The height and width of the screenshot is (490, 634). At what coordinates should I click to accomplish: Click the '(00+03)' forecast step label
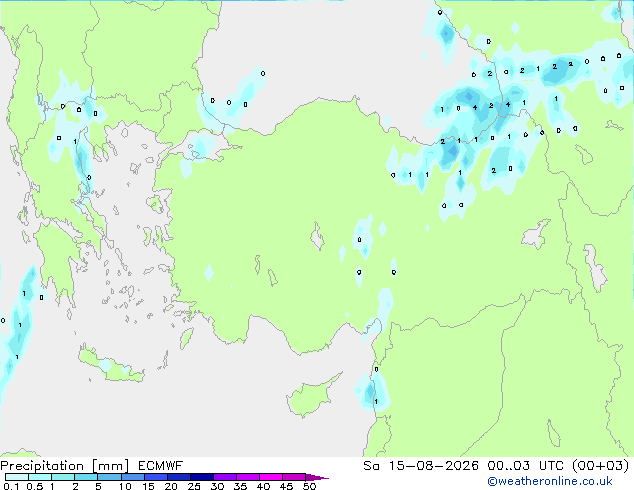[x=600, y=466]
